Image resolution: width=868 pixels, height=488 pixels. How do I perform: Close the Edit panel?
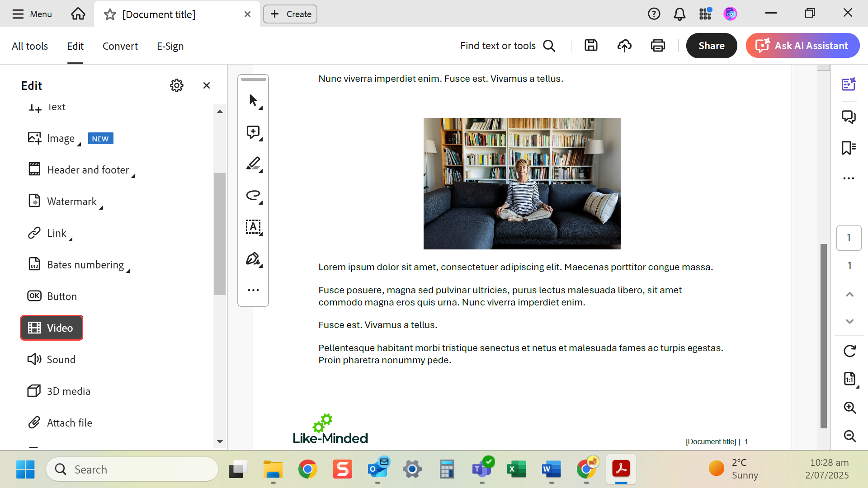pos(207,85)
